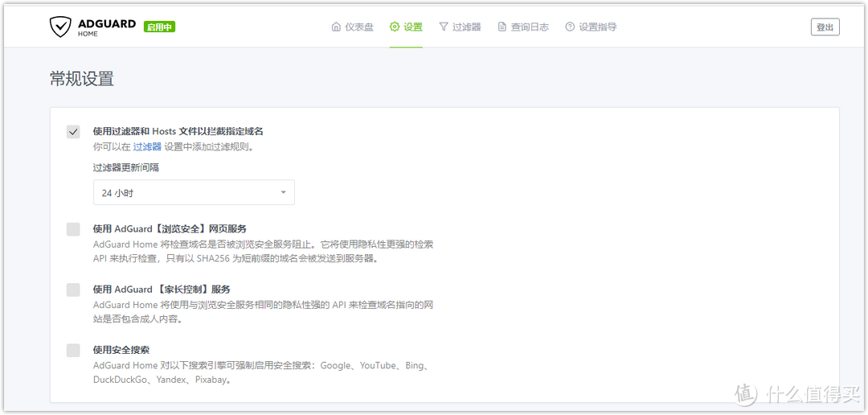Enable the AdGuard 浏览安全 web service checkbox
This screenshot has width=868, height=415.
[73, 229]
